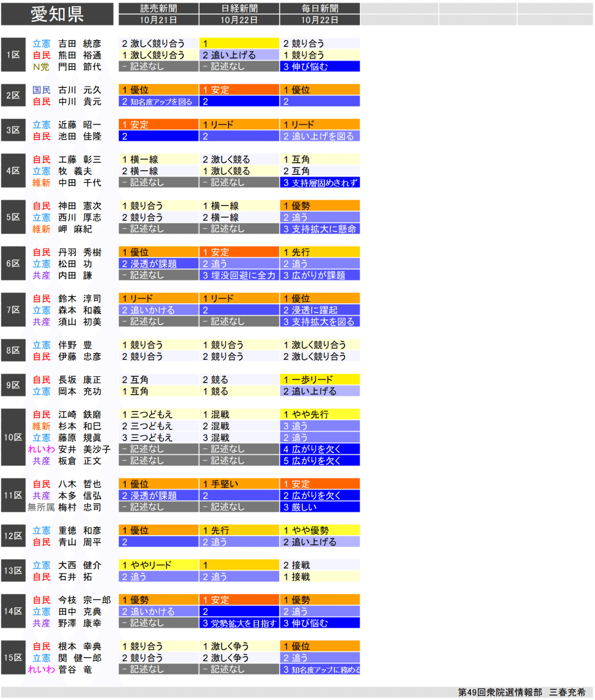Click the 10区 district label
The width and height of the screenshot is (595, 700).
[13, 437]
